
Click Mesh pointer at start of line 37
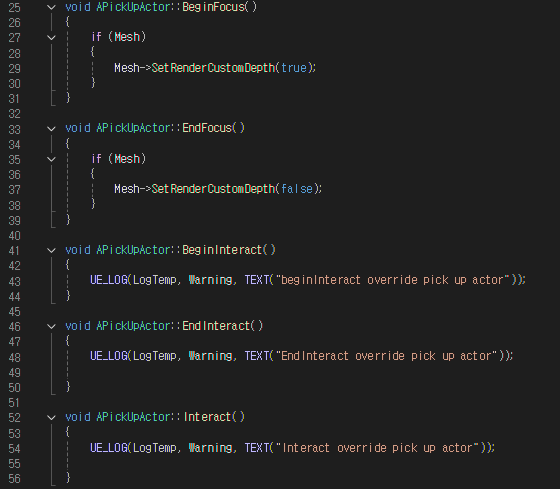pyautogui.click(x=127, y=189)
